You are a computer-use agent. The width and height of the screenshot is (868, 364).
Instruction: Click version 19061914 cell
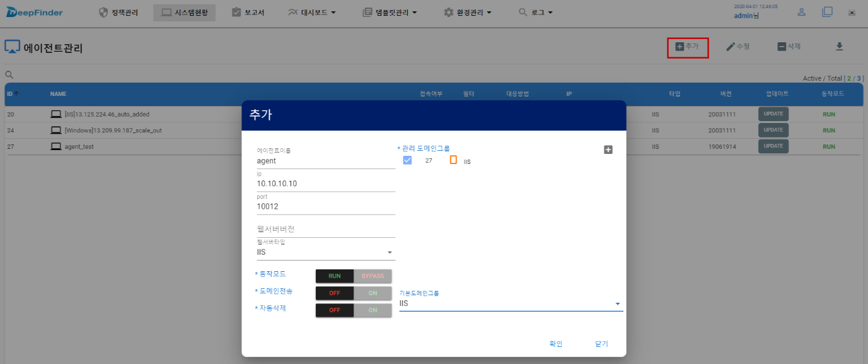[722, 146]
